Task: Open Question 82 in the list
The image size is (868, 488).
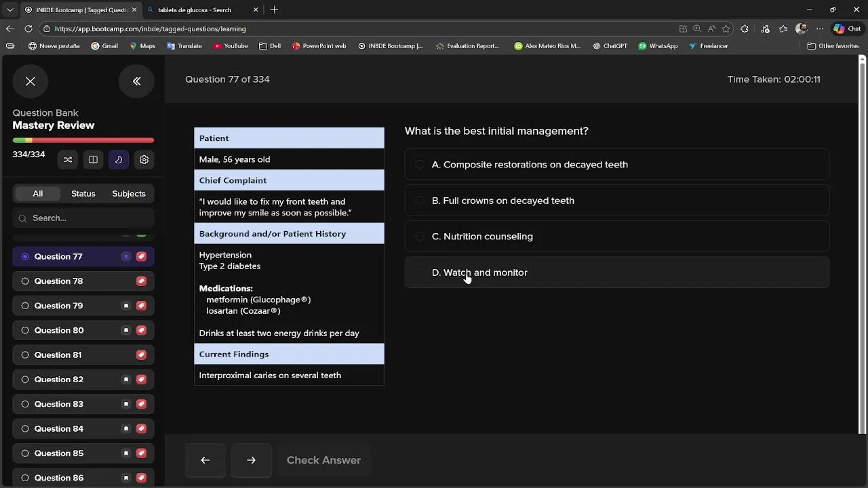Action: [59, 380]
